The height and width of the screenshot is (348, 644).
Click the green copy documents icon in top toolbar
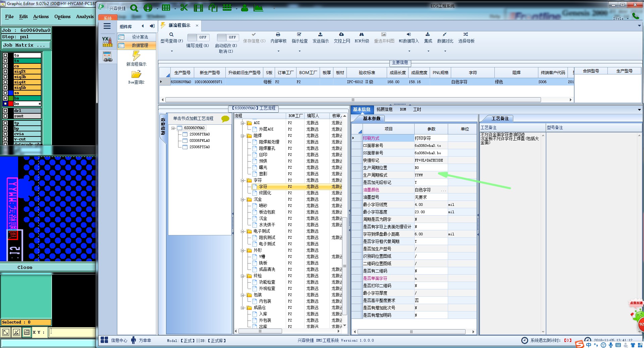[x=213, y=8]
